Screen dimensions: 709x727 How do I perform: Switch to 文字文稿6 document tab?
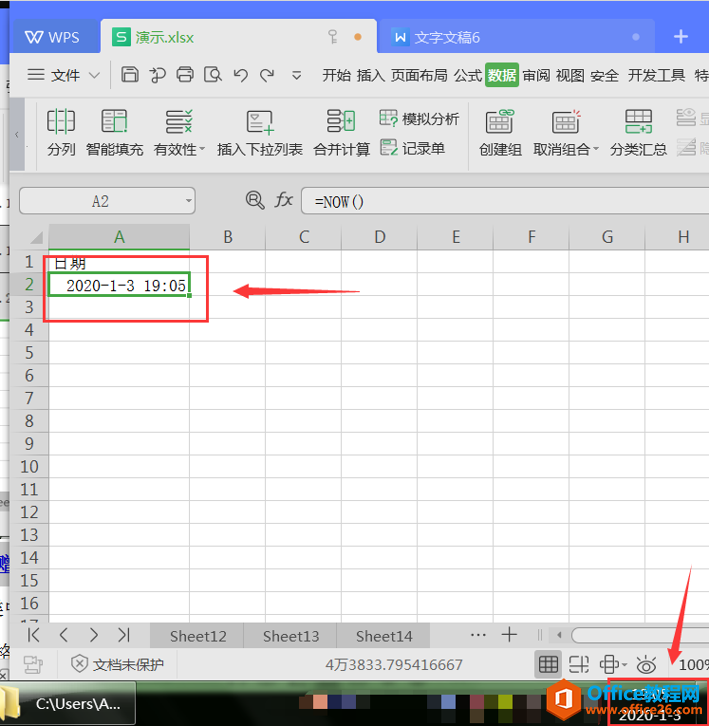click(x=516, y=37)
